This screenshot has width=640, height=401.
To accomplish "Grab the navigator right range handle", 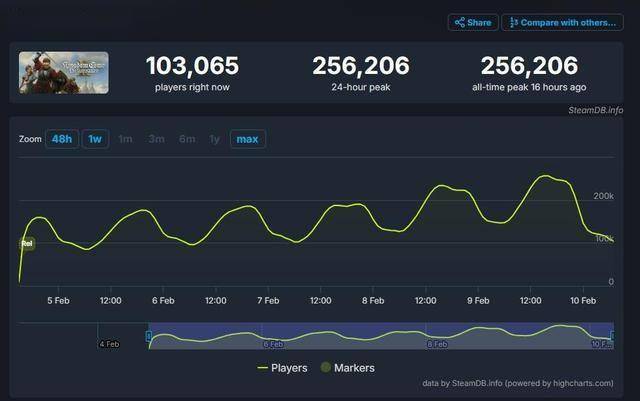I will tap(612, 336).
